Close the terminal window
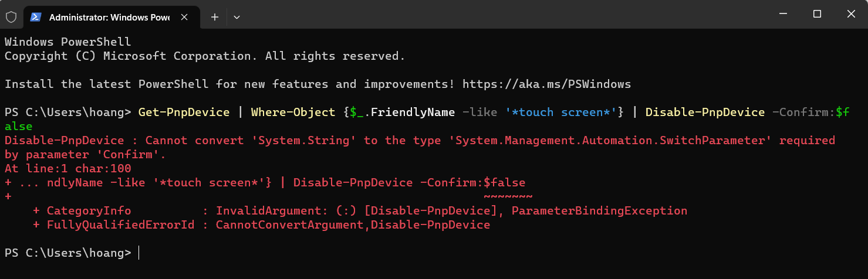 tap(850, 14)
